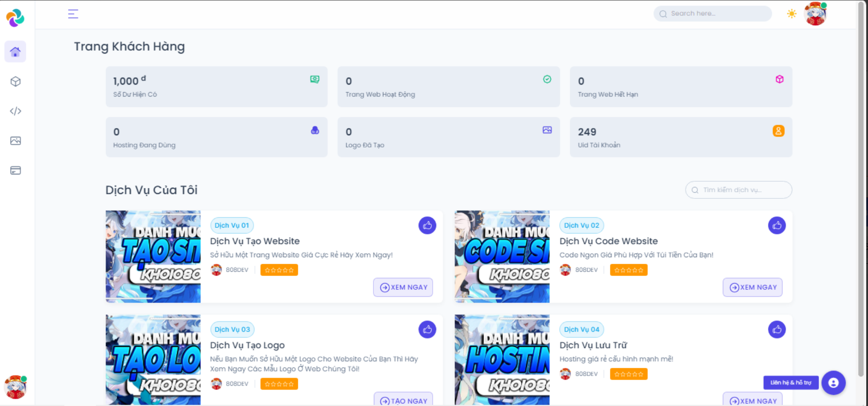Open the Home dashboard from the sidebar
The height and width of the screenshot is (406, 868).
click(x=15, y=51)
